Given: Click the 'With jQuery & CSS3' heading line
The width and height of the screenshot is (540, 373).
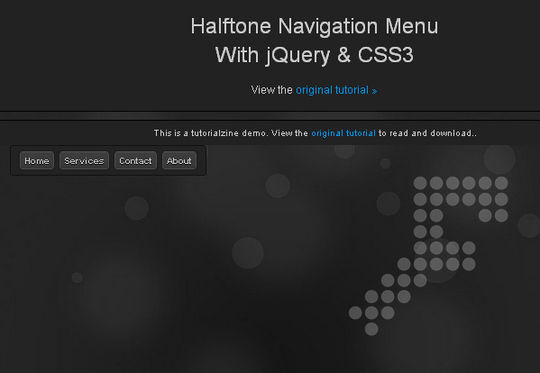Looking at the screenshot, I should tap(314, 55).
